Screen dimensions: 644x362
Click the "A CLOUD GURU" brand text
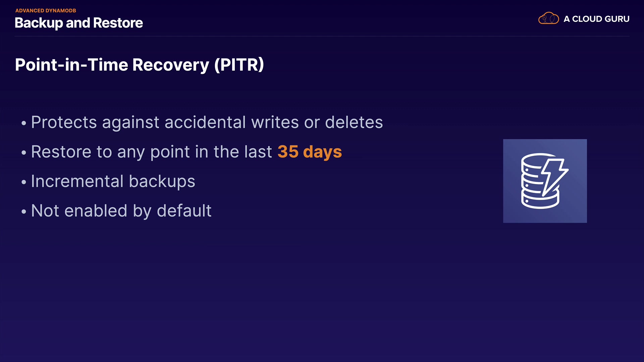596,19
